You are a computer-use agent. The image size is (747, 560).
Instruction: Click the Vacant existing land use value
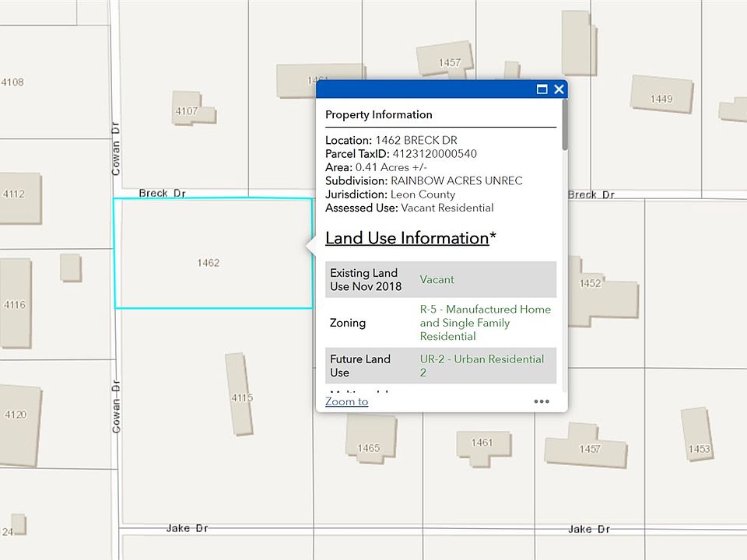437,279
